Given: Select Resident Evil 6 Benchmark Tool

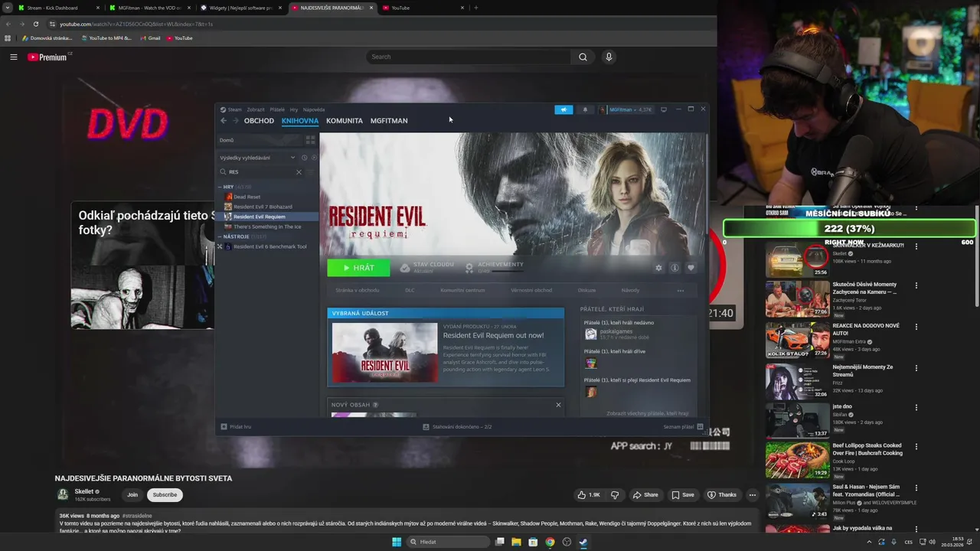Looking at the screenshot, I should coord(269,247).
